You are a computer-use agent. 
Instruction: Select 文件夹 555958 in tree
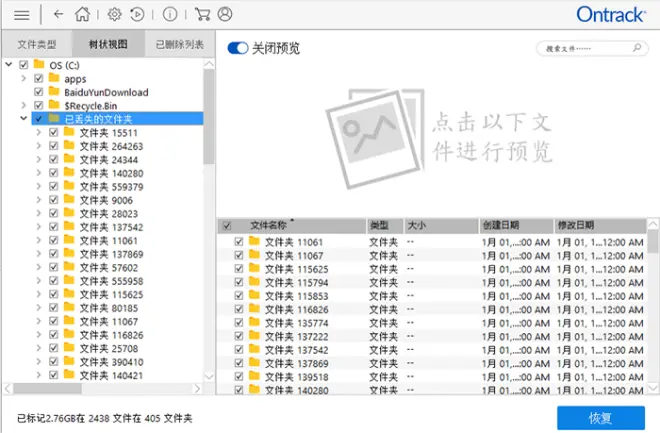pyautogui.click(x=112, y=281)
